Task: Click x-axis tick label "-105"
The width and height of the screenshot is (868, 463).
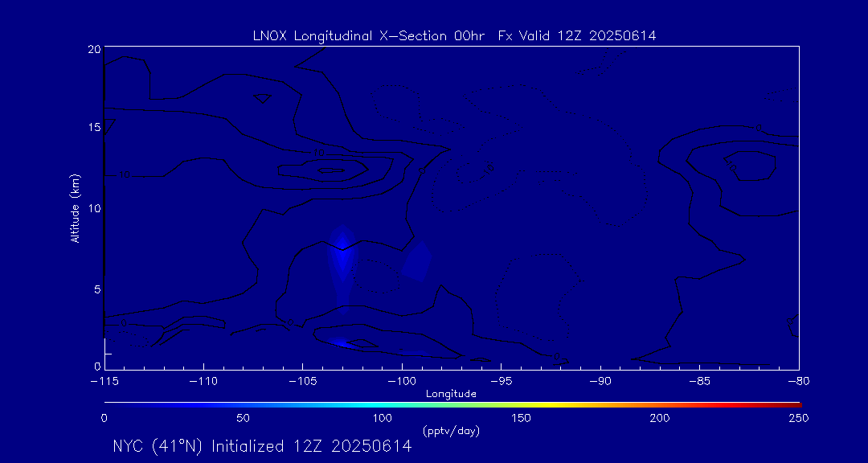Action: [303, 382]
